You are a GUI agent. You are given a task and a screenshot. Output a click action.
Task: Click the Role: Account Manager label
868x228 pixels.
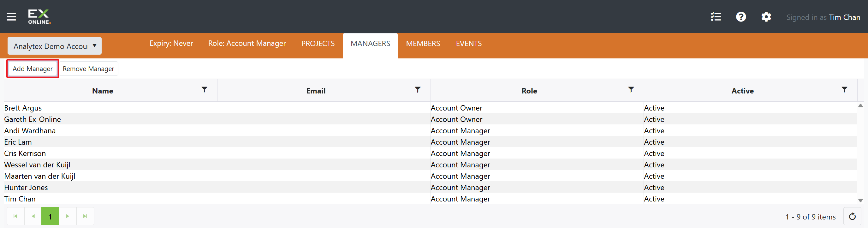click(247, 44)
